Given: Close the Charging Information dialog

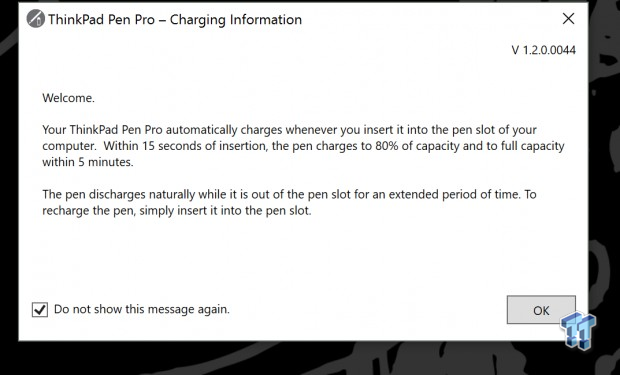Looking at the screenshot, I should tap(568, 18).
